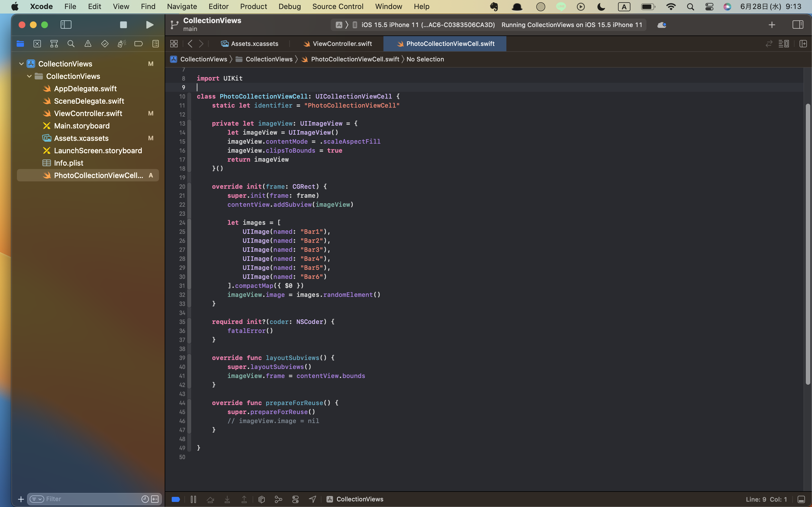The image size is (812, 507).
Task: Open the Source Control navigator icon
Action: (37, 44)
